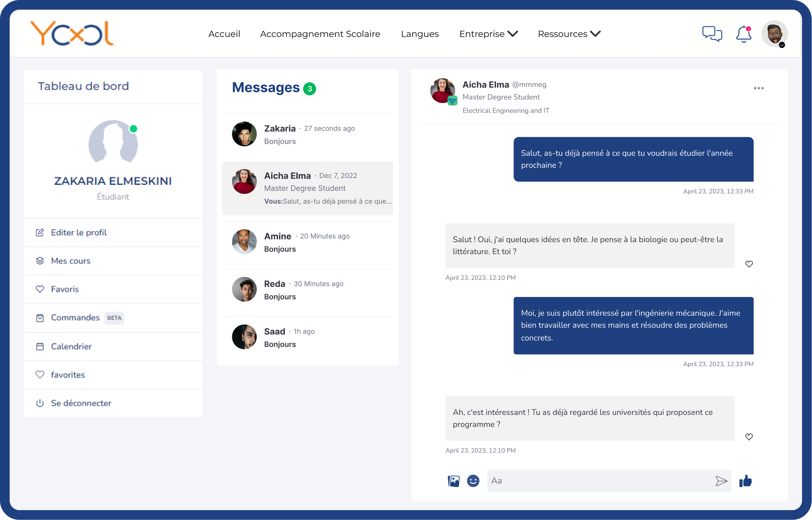Heart the message about universités
Viewport: 812px width, 520px height.
tap(749, 437)
